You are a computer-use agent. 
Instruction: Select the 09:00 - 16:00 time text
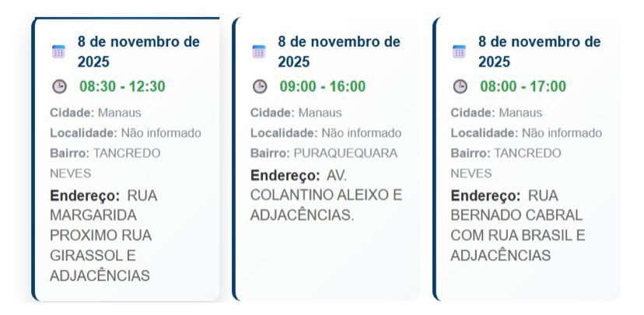323,86
